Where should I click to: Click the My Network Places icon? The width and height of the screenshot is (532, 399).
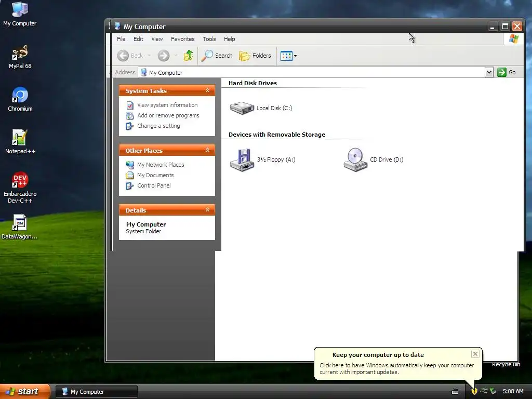(129, 165)
